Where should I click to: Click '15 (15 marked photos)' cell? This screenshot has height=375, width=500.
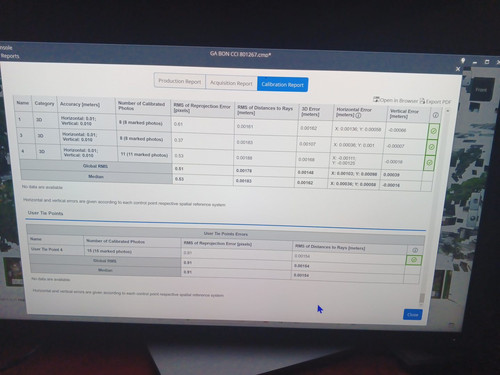coord(109,251)
